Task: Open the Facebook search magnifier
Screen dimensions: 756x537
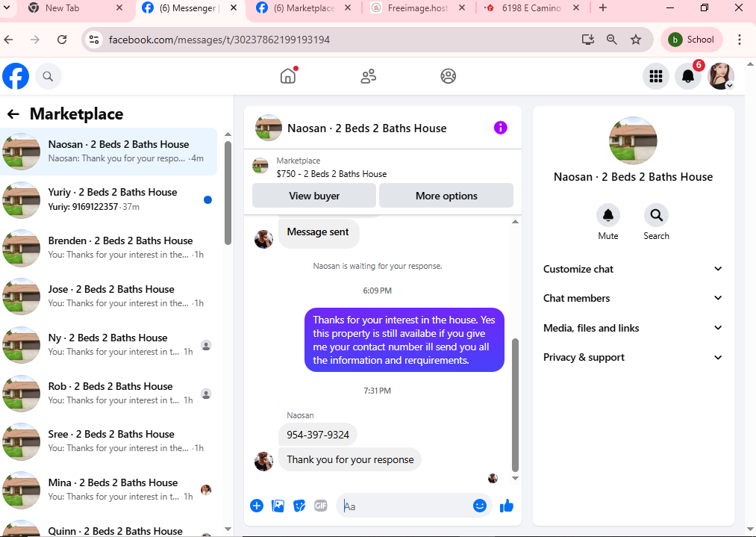Action: click(x=48, y=76)
